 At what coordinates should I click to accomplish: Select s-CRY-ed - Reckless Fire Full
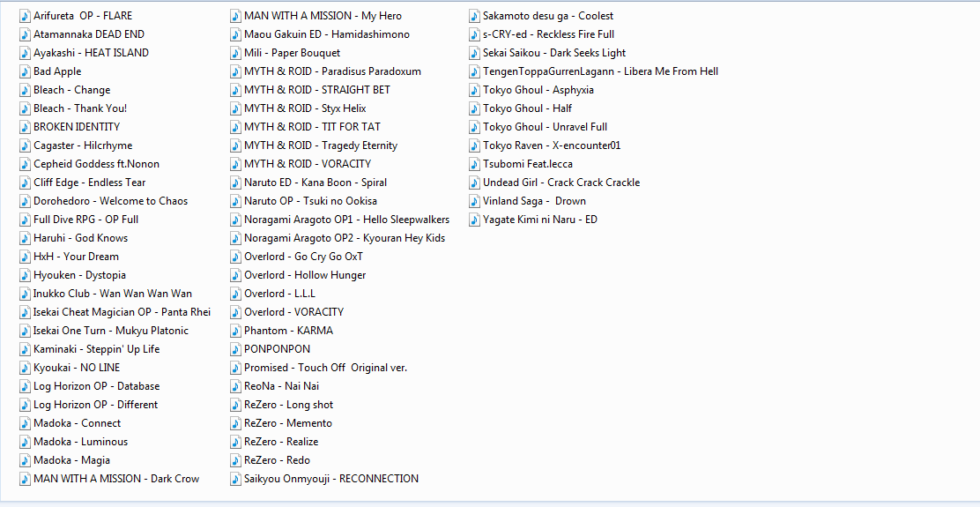549,34
